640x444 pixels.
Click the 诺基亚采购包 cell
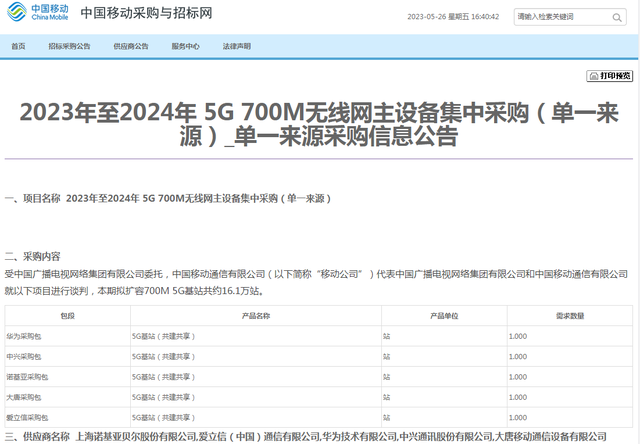point(68,377)
